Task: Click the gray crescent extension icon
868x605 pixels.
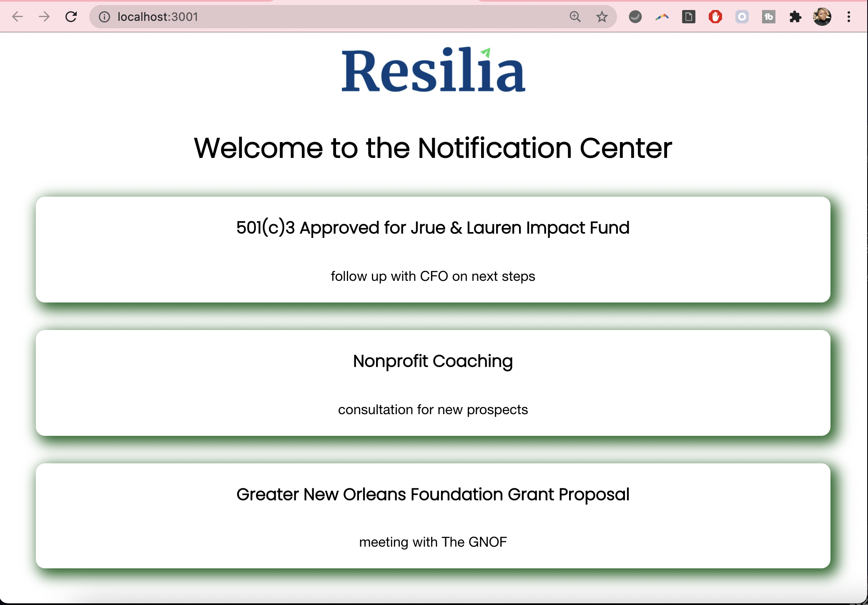Action: pyautogui.click(x=635, y=17)
